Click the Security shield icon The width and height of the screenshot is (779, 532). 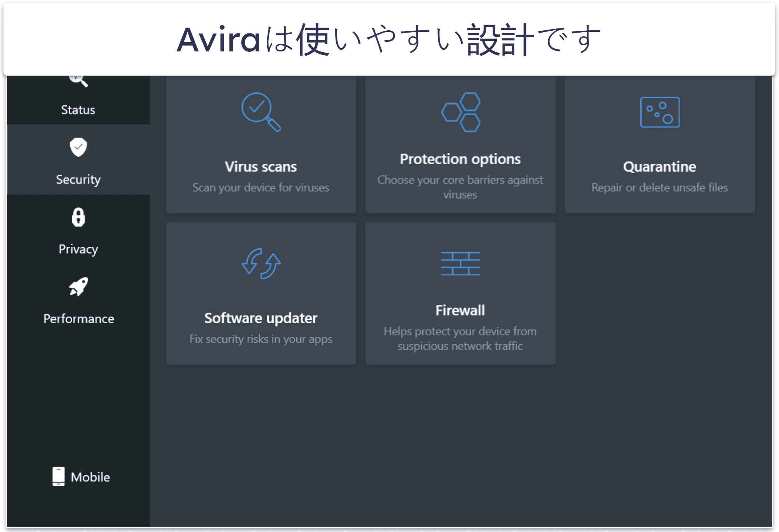coord(78,147)
